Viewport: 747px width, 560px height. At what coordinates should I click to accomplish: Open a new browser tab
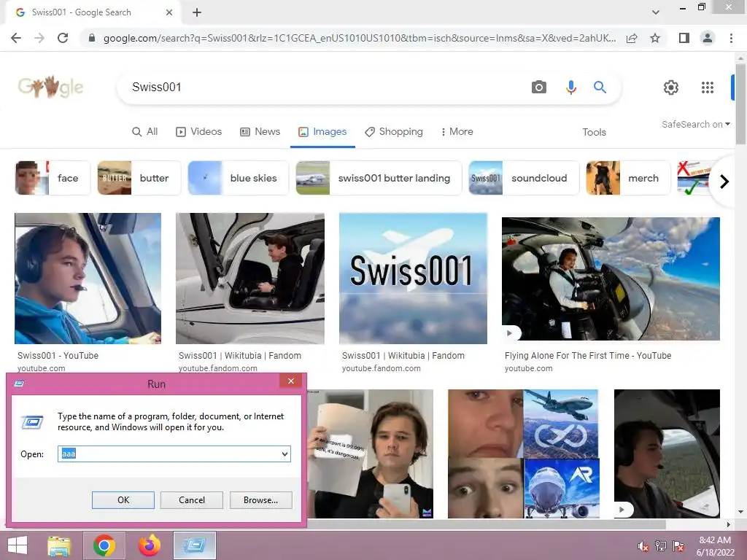click(197, 12)
